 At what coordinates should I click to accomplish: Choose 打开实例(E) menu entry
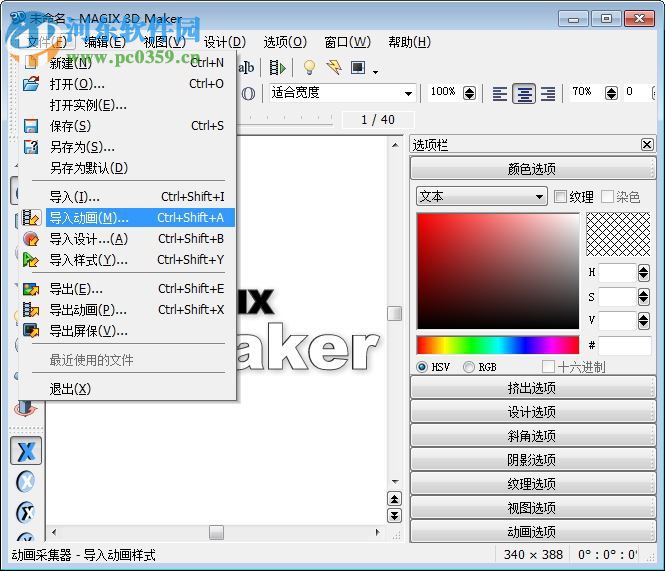[x=127, y=105]
